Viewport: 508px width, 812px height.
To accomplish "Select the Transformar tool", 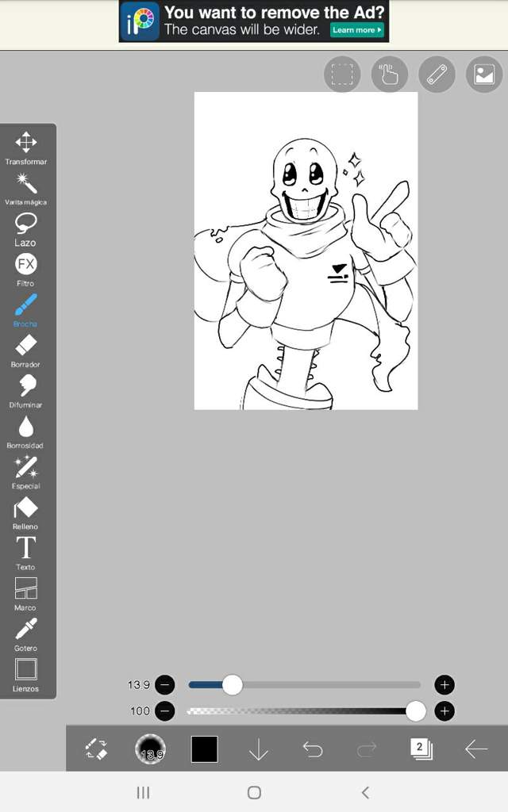I will coord(26,147).
